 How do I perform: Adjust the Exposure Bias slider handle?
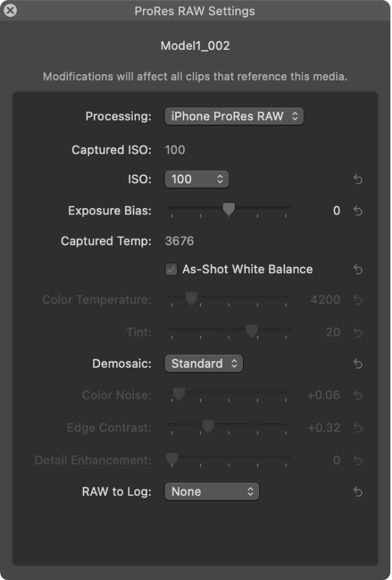coord(228,209)
